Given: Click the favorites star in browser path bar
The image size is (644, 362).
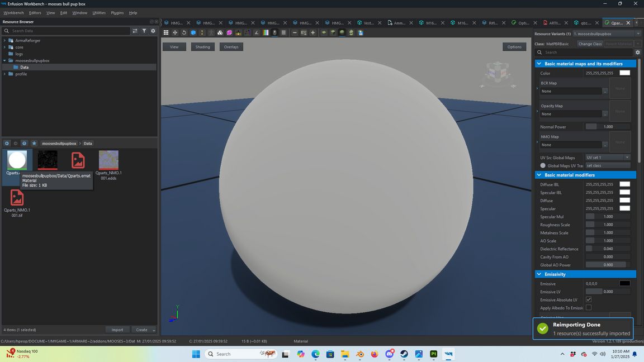Looking at the screenshot, I should (34, 144).
